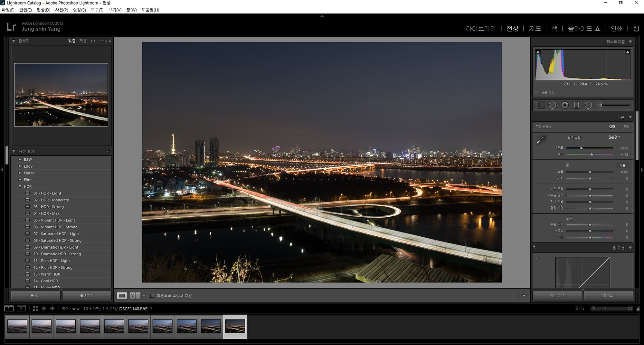
Task: Enable the soft proofing checkbox
Action: 152,296
